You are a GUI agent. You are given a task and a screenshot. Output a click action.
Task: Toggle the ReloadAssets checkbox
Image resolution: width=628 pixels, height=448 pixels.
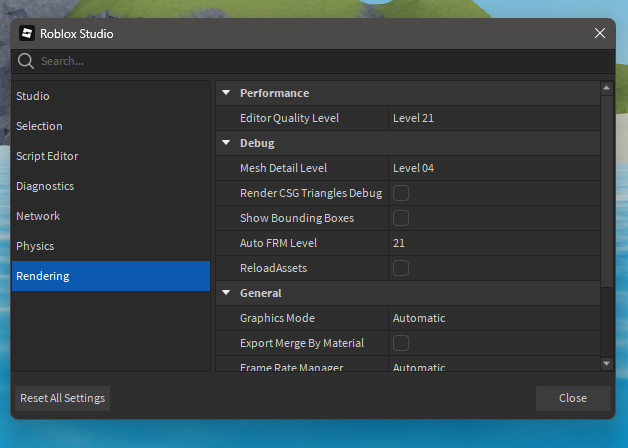click(401, 268)
